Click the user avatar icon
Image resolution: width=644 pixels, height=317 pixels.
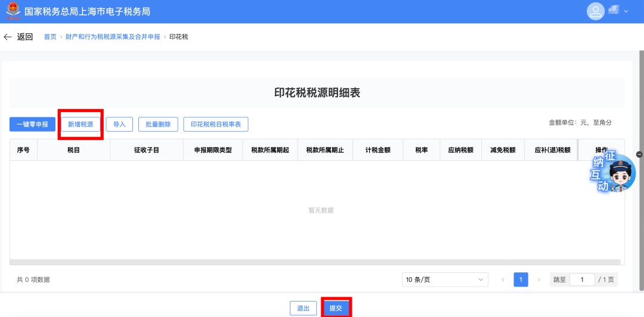[595, 11]
